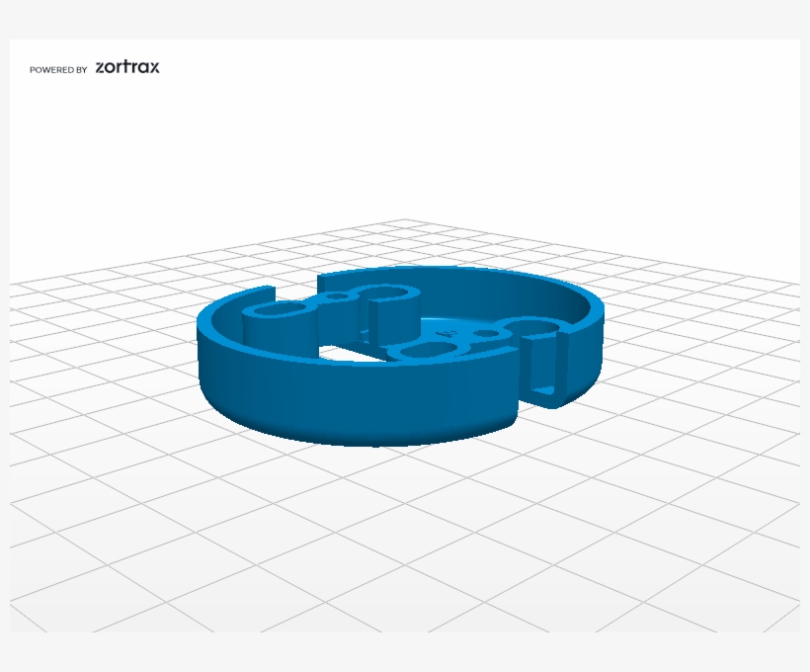
Task: Click the grid floor left of the model
Action: tap(99, 395)
